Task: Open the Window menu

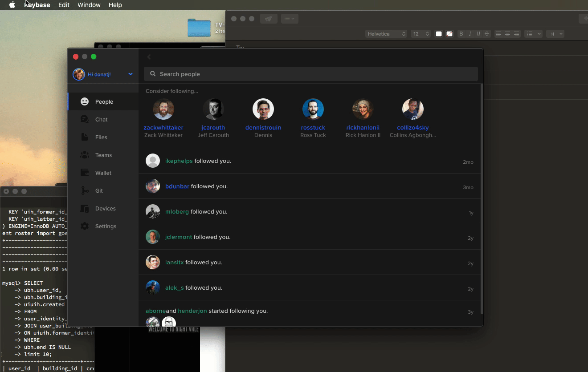Action: click(89, 5)
